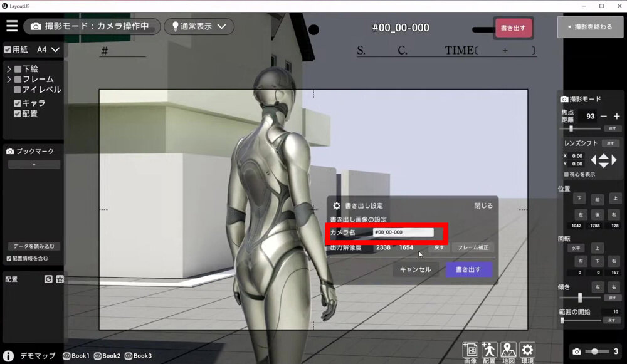Click the info icon beside デモマップ
Image resolution: width=627 pixels, height=364 pixels.
(9, 356)
